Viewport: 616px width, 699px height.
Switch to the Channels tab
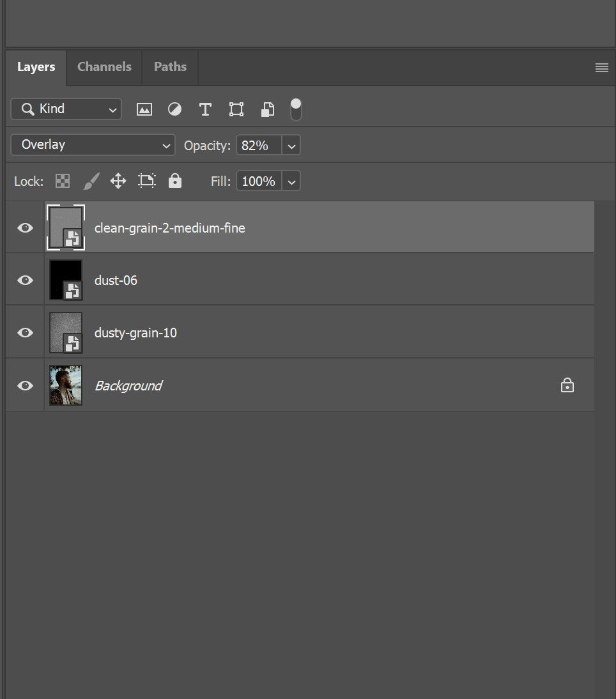[x=104, y=67]
